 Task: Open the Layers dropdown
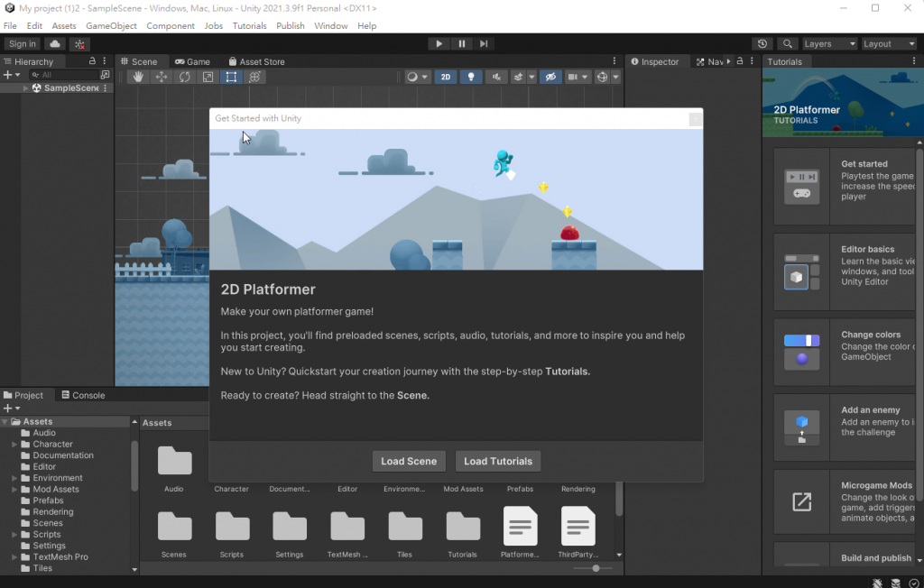[829, 44]
